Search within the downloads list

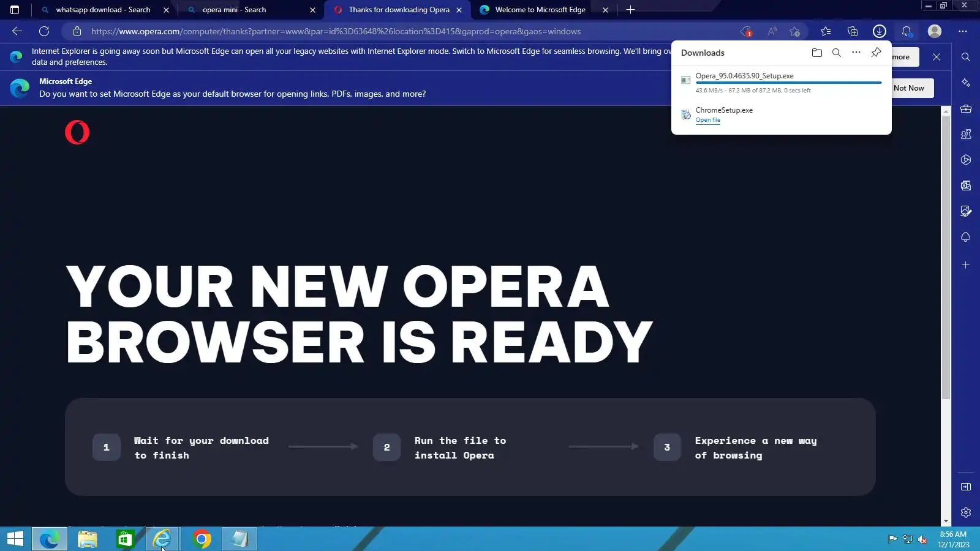click(x=837, y=53)
